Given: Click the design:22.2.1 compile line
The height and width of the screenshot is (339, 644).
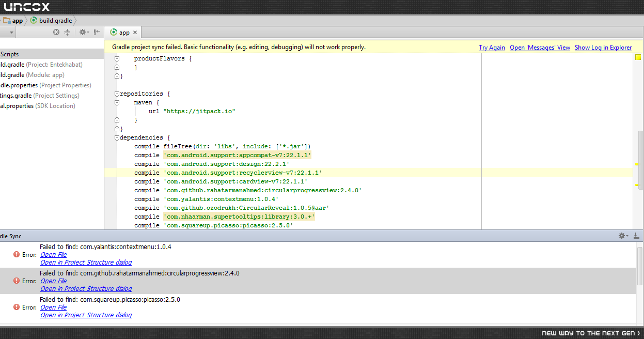Looking at the screenshot, I should 212,164.
